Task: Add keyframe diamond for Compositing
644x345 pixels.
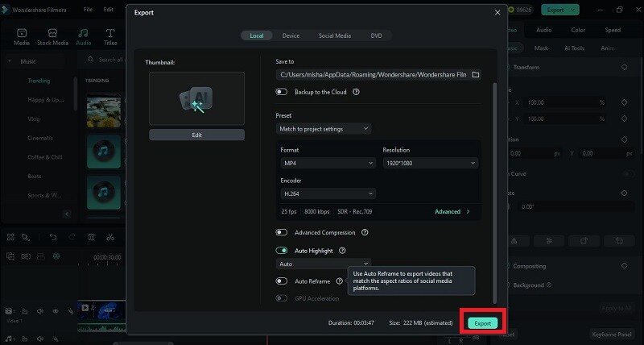Action: tap(625, 266)
